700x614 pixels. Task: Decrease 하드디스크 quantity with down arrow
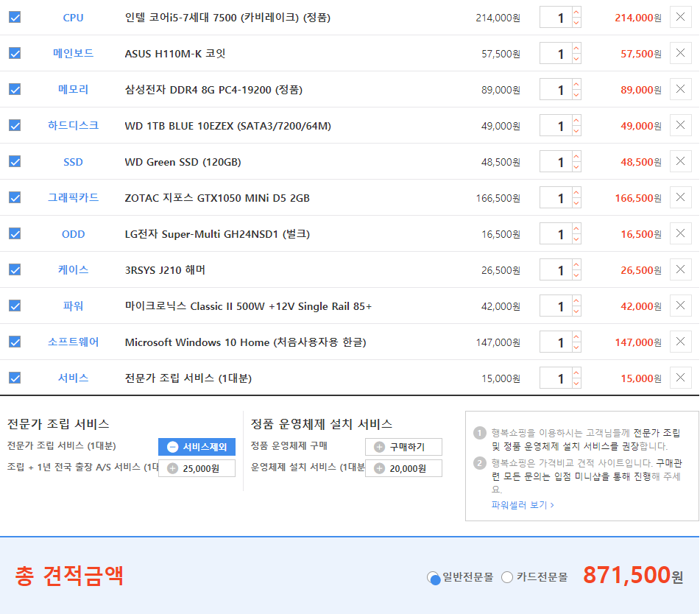[576, 131]
